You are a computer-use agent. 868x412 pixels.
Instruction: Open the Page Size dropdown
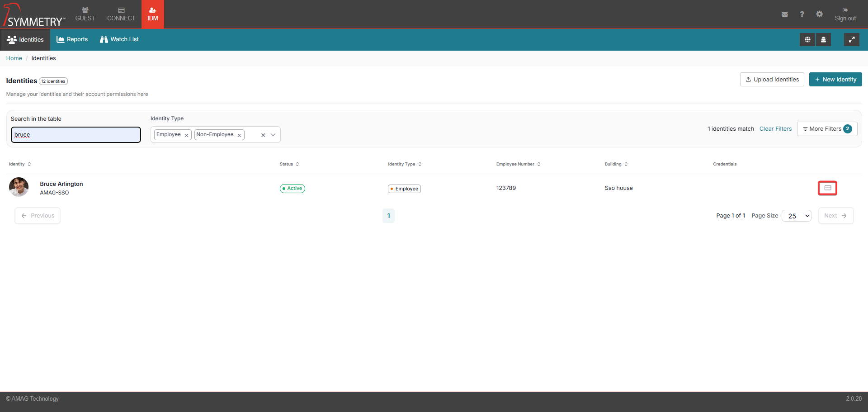click(x=796, y=216)
